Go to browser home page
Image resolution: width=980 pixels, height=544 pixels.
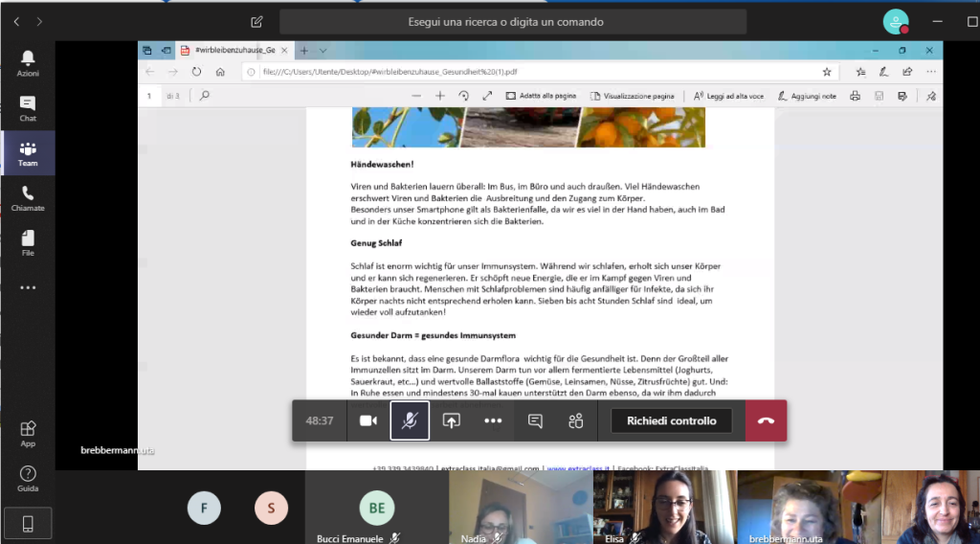(220, 71)
